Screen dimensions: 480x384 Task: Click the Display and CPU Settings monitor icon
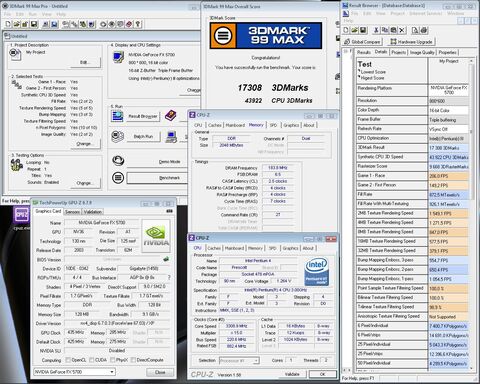[118, 57]
